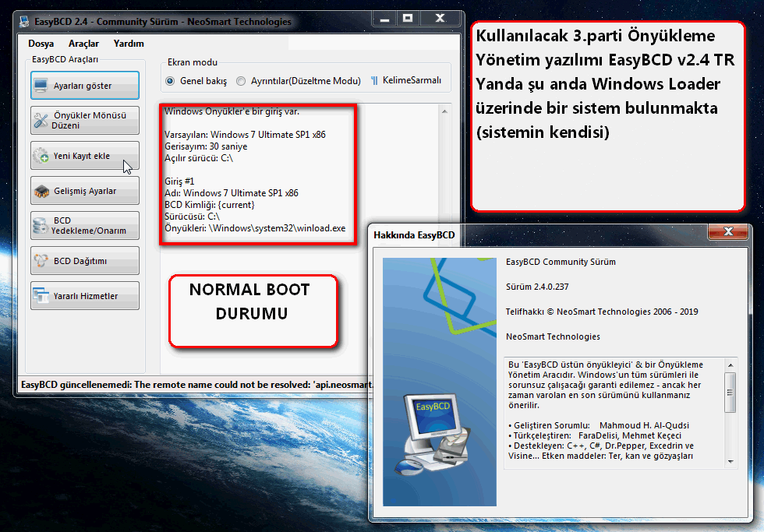
Task: Click the EasyBCD computer logo in About dialog
Action: 432,435
